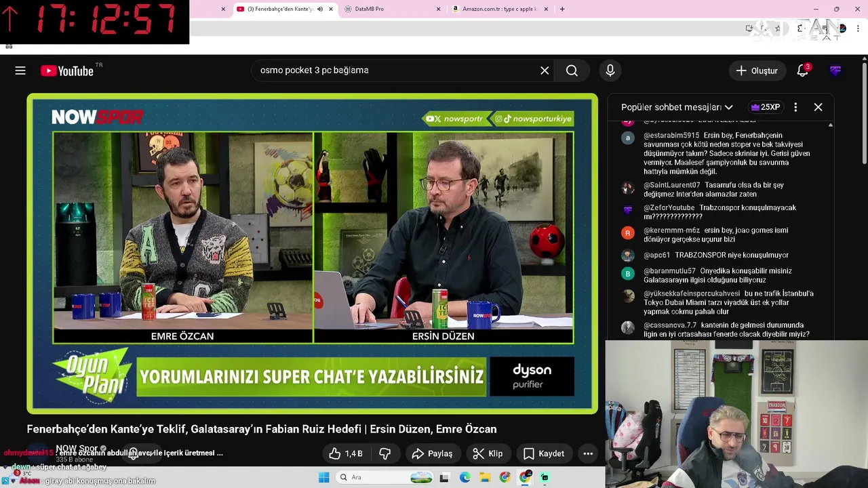The width and height of the screenshot is (868, 488).
Task: Open @keremmm-m6z red avatar
Action: tap(628, 233)
